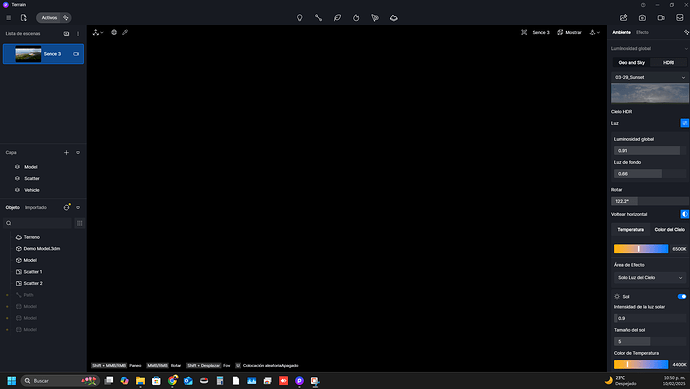
Task: Select the light bulb lighting tool
Action: (300, 18)
